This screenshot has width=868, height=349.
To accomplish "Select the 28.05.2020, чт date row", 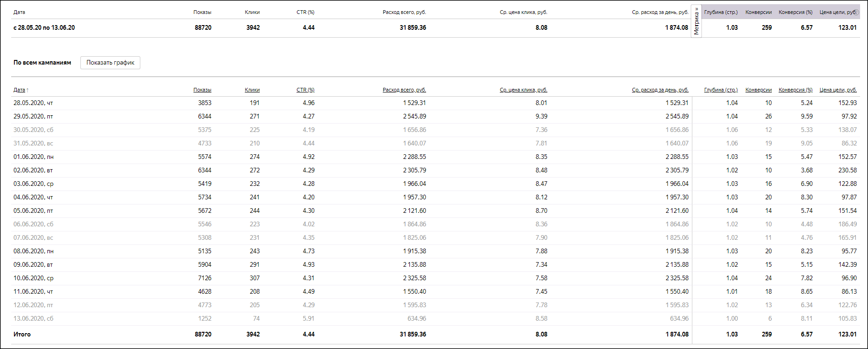I will pyautogui.click(x=33, y=103).
